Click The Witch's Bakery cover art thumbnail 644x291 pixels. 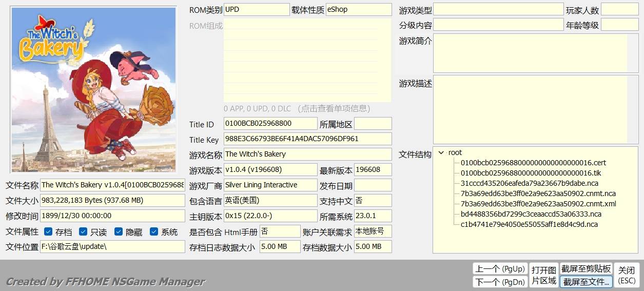point(94,90)
